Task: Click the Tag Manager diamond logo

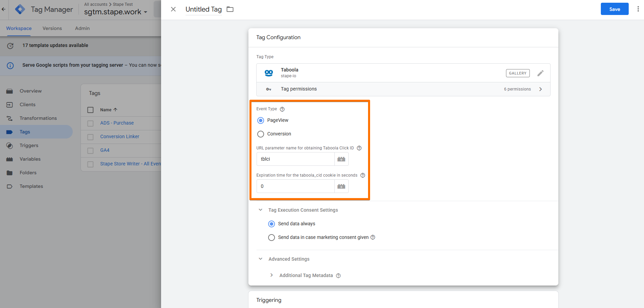Action: click(x=20, y=9)
